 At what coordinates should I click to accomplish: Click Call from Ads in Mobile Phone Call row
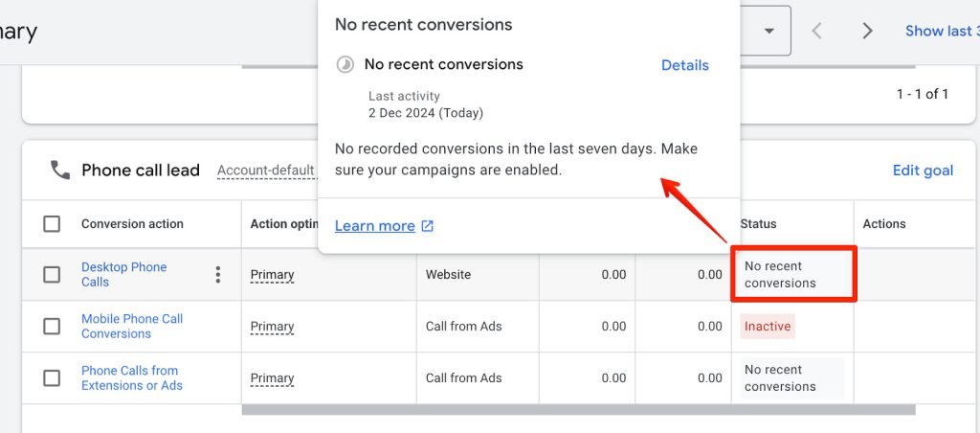464,326
